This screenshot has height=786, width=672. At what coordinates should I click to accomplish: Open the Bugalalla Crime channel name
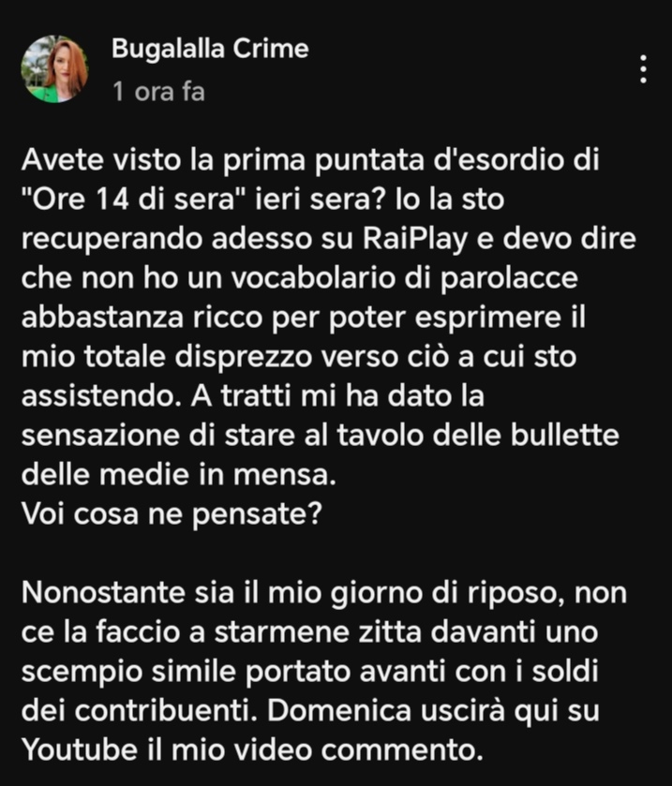click(x=210, y=49)
